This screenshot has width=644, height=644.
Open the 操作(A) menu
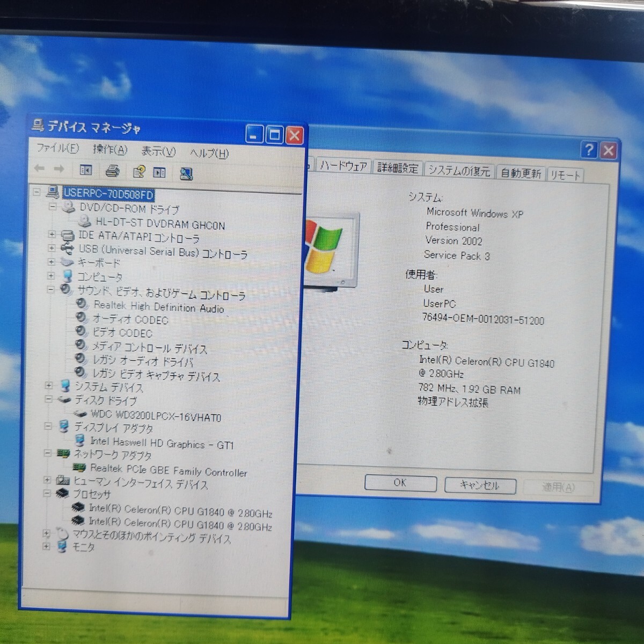[110, 149]
